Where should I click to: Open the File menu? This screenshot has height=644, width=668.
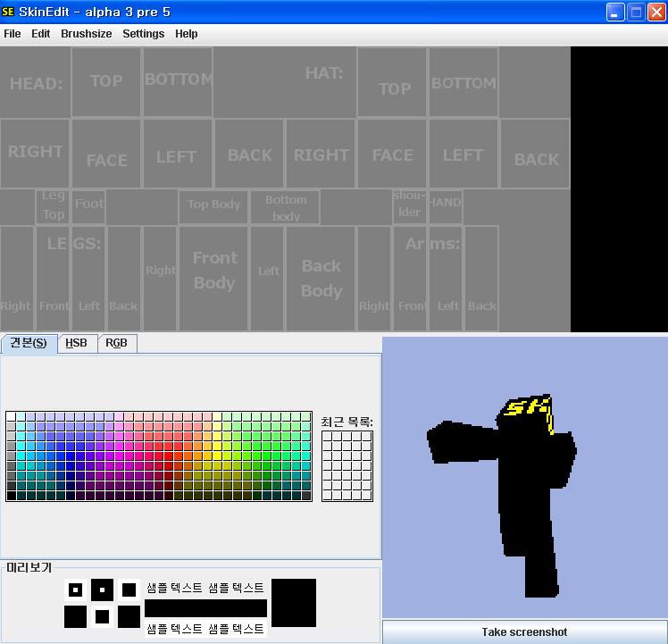pyautogui.click(x=12, y=34)
